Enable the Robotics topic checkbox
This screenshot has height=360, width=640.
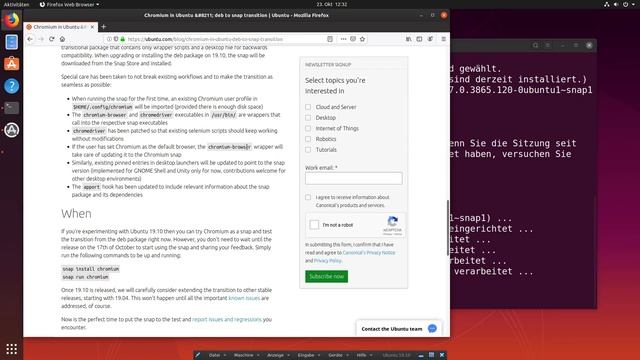pos(308,139)
